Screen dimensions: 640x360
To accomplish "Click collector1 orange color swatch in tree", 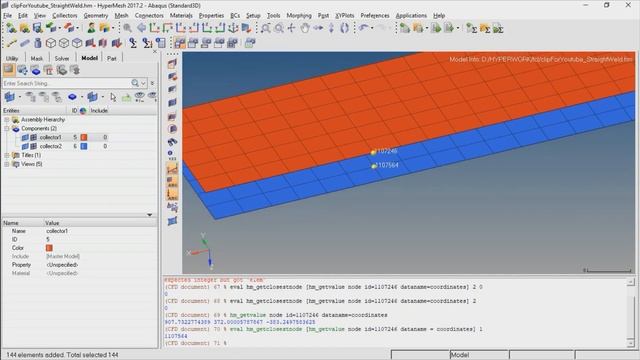I will tap(84, 138).
